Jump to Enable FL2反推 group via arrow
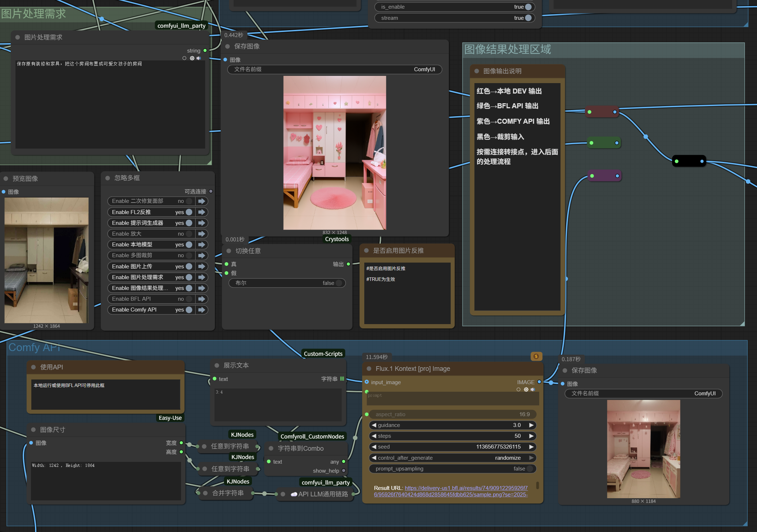757x532 pixels. [x=202, y=212]
